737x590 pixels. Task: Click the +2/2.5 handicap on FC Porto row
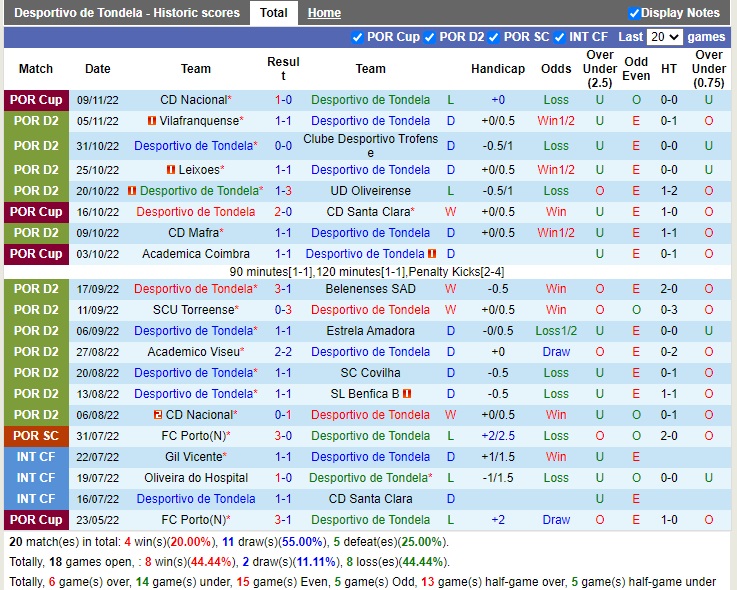(x=498, y=436)
